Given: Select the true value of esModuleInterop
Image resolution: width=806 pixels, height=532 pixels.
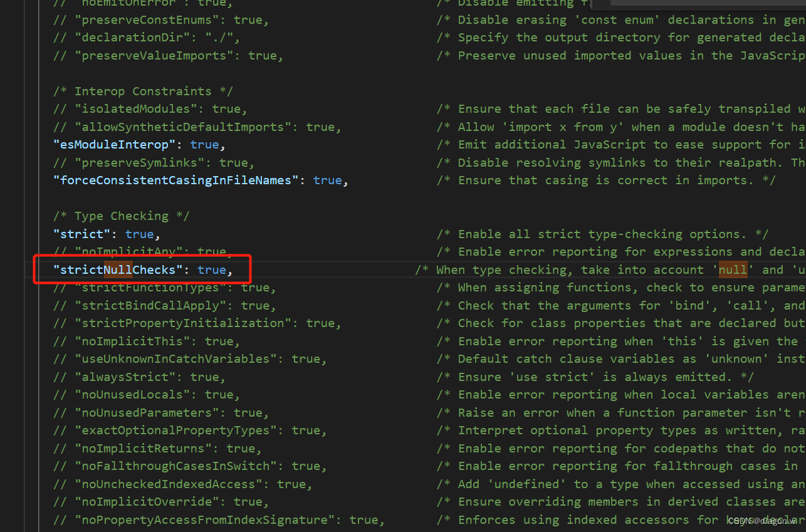Looking at the screenshot, I should (204, 144).
